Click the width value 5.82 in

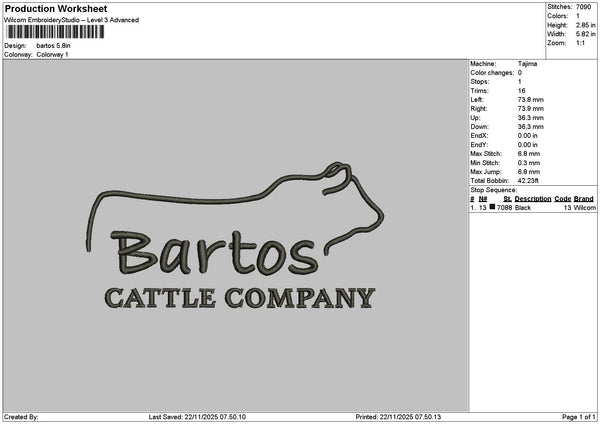[x=585, y=34]
